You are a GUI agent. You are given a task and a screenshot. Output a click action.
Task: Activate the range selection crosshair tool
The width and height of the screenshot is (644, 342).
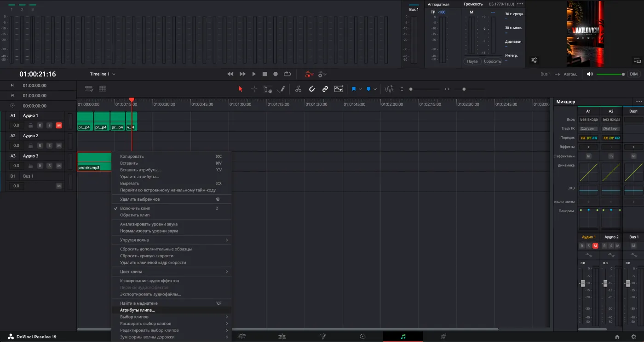tap(253, 89)
